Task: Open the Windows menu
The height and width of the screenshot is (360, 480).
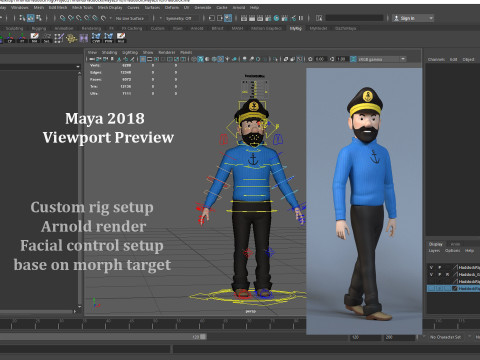Action: 20,7
